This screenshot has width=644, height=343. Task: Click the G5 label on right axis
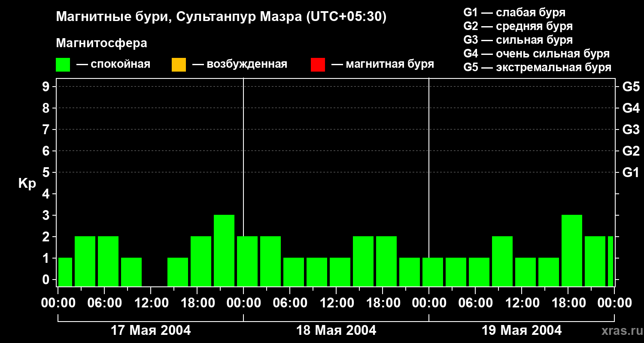pos(631,87)
